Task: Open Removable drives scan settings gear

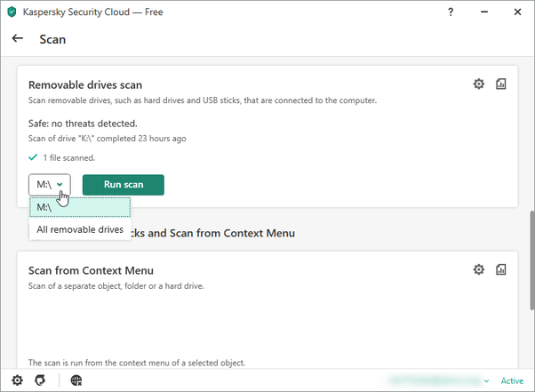Action: pos(478,84)
